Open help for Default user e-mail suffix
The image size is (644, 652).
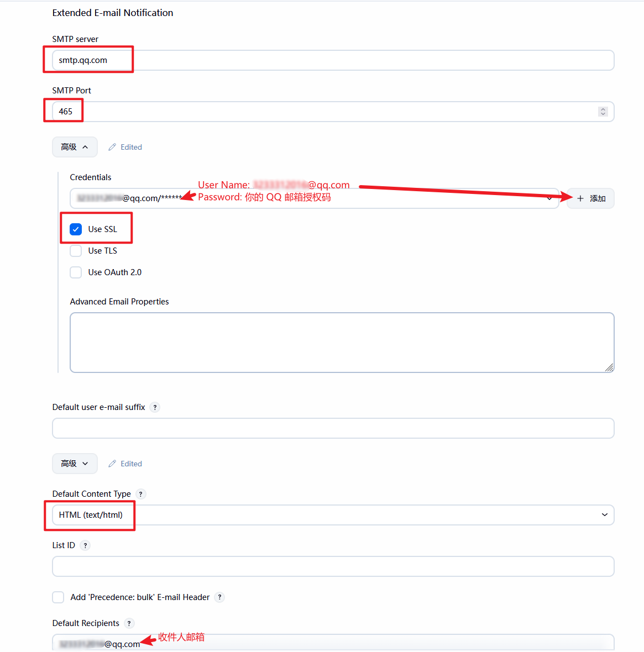tap(155, 408)
